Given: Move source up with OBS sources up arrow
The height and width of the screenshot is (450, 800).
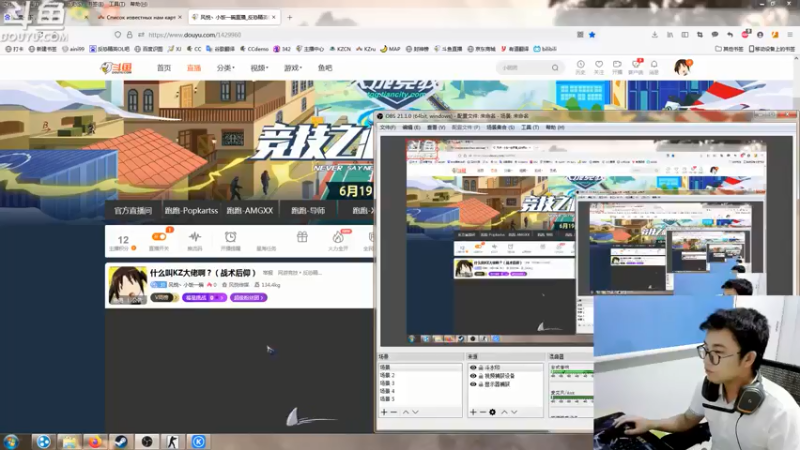Looking at the screenshot, I should point(504,412).
